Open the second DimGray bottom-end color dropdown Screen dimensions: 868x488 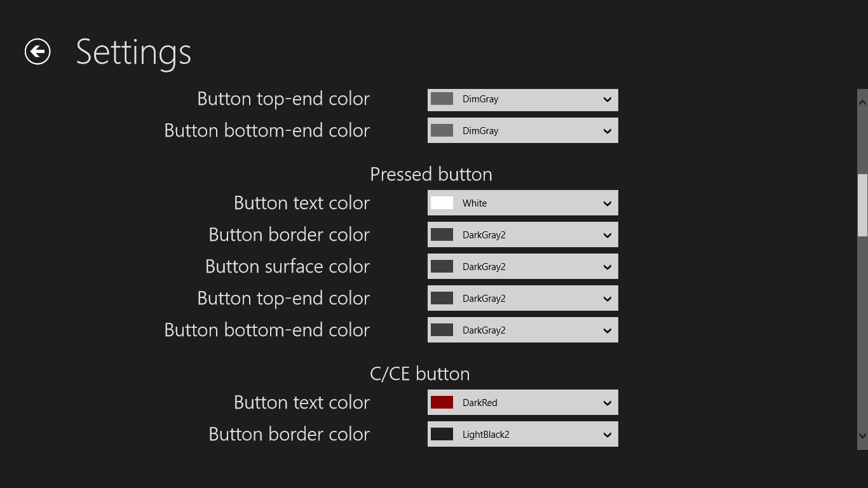[x=522, y=131]
